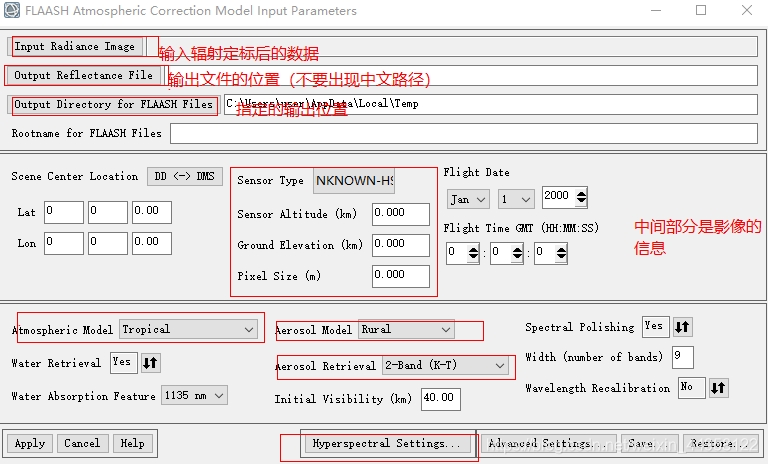Open the Flight Date day dropdown
Screen dimensions: 768x464
(x=516, y=199)
